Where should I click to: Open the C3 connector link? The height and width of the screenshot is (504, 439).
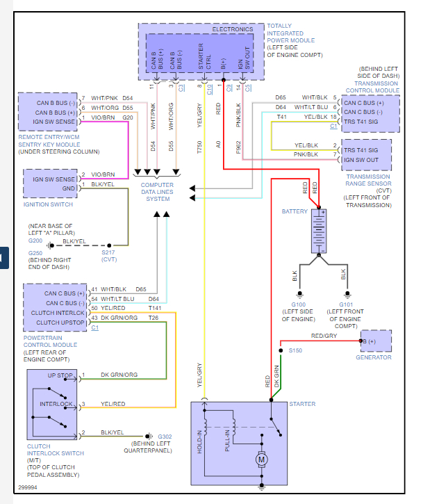181,88
